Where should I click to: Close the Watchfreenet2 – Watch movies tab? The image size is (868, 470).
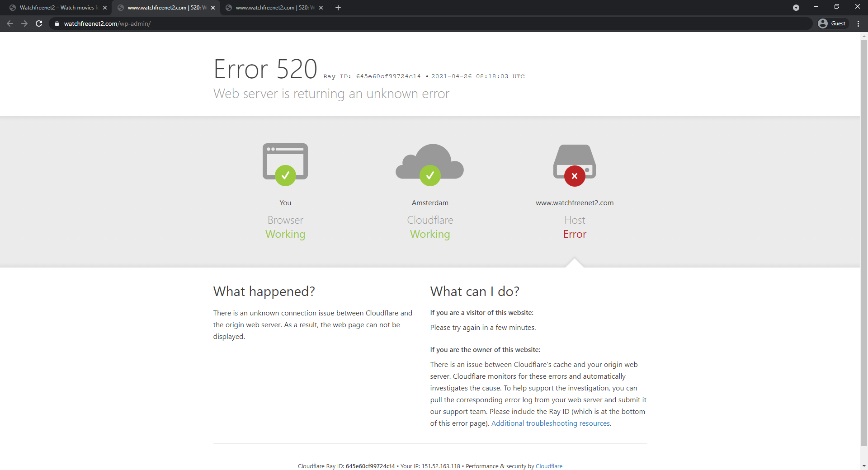point(105,8)
